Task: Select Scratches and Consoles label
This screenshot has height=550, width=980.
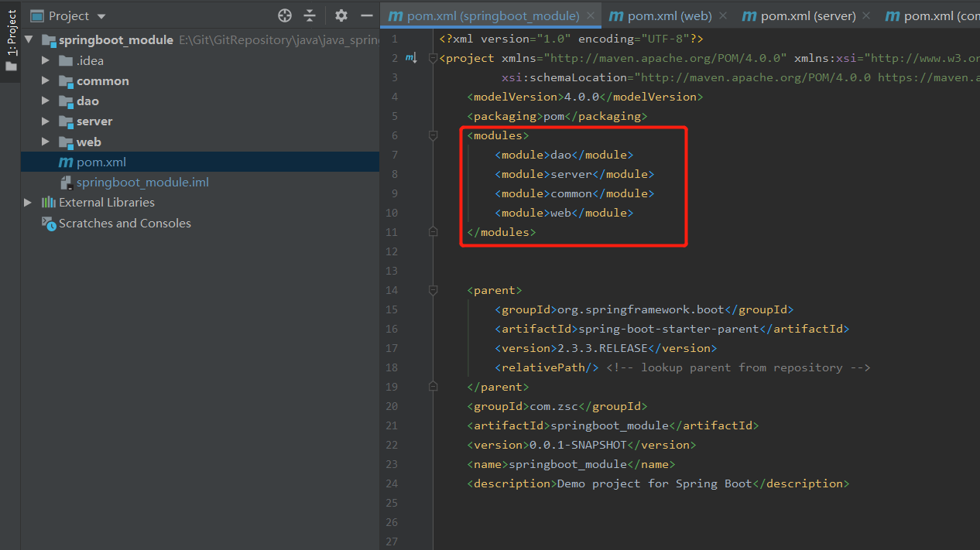Action: point(125,223)
